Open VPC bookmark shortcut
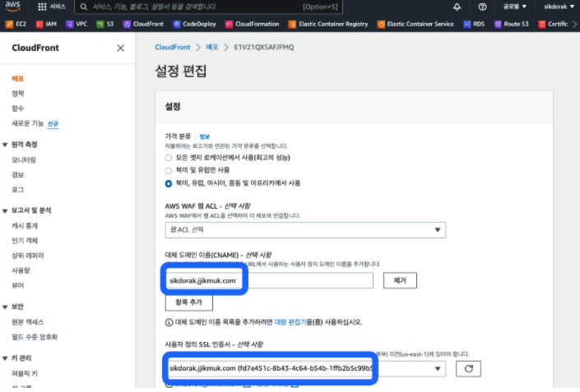580x392 pixels. tap(77, 24)
